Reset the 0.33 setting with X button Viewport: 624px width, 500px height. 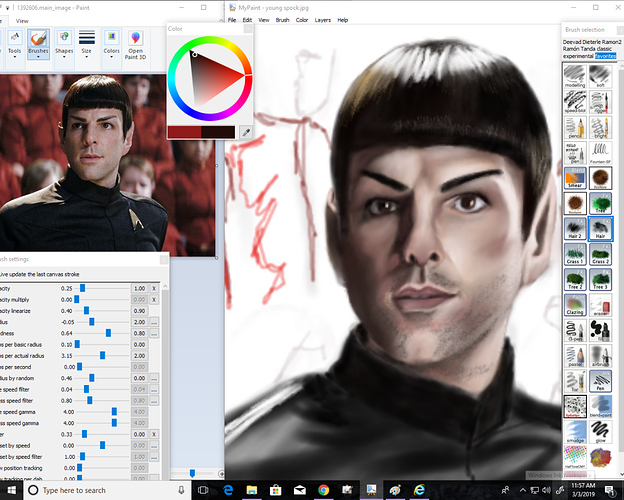pos(154,434)
